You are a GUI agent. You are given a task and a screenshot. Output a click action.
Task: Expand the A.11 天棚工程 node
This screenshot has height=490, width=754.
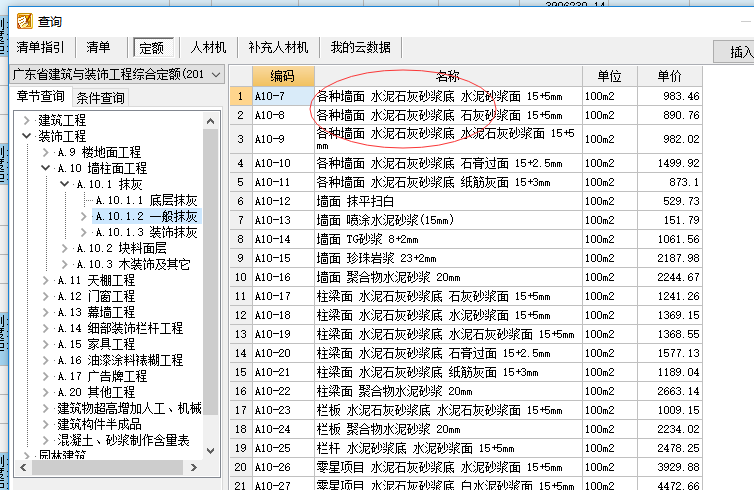46,280
